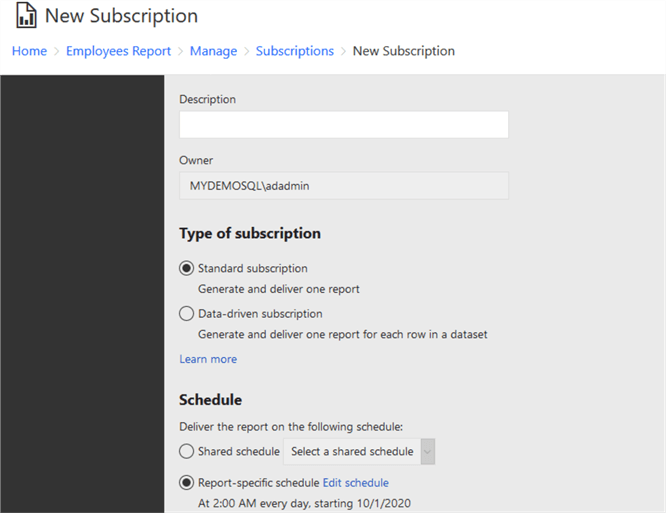The image size is (666, 513).
Task: Go to the Home breadcrumb
Action: (29, 51)
